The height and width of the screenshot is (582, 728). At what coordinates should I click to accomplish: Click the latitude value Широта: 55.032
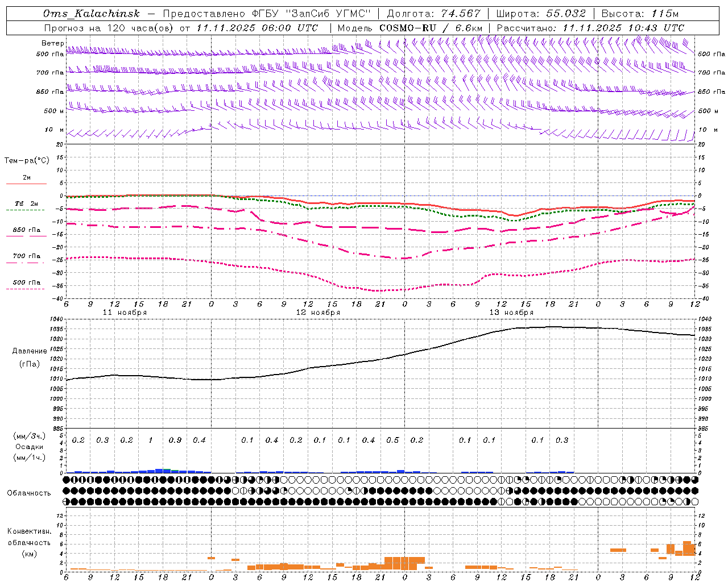(x=541, y=14)
